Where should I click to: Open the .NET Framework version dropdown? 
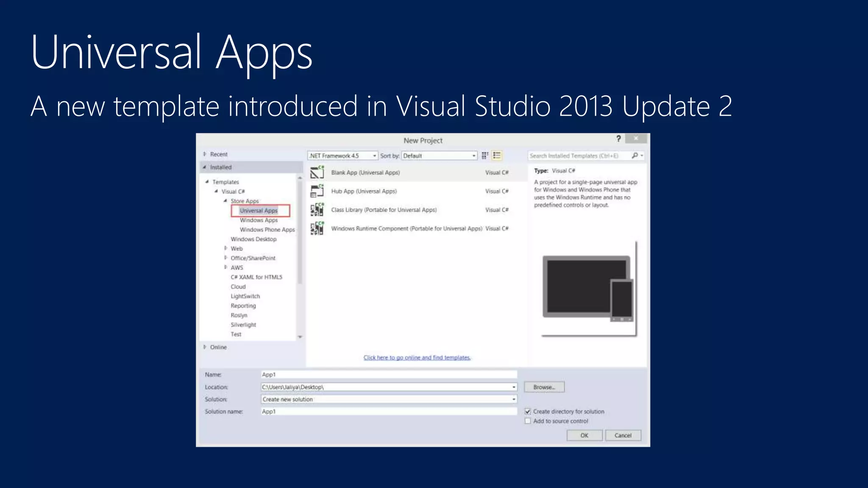pos(374,156)
